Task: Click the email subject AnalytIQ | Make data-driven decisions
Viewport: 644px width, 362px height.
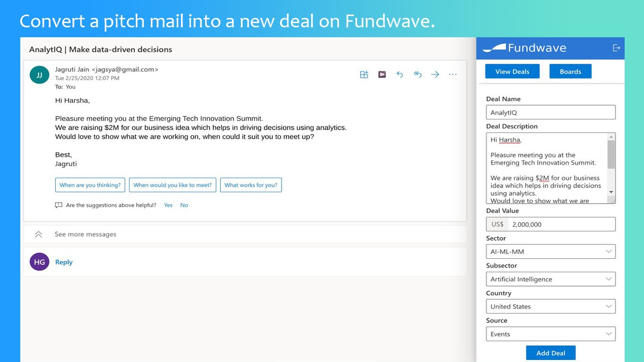Action: [x=100, y=49]
